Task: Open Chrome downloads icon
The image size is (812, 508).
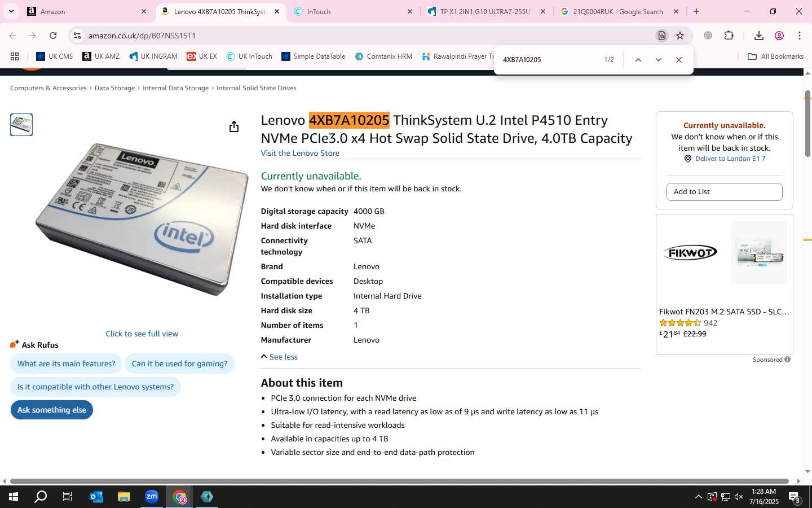Action: pyautogui.click(x=759, y=36)
